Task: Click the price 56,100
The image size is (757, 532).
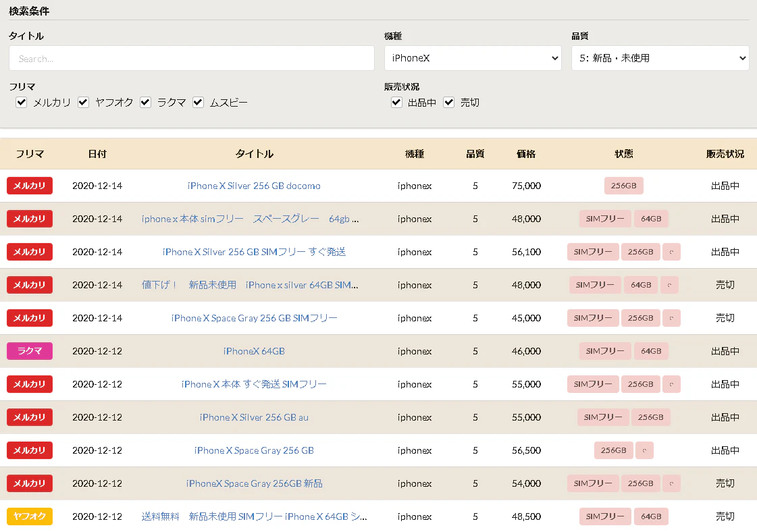Action: pyautogui.click(x=526, y=252)
